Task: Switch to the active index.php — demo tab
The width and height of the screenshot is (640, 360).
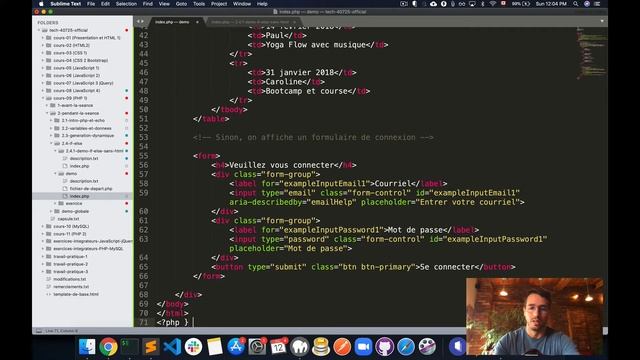Action: [x=172, y=22]
